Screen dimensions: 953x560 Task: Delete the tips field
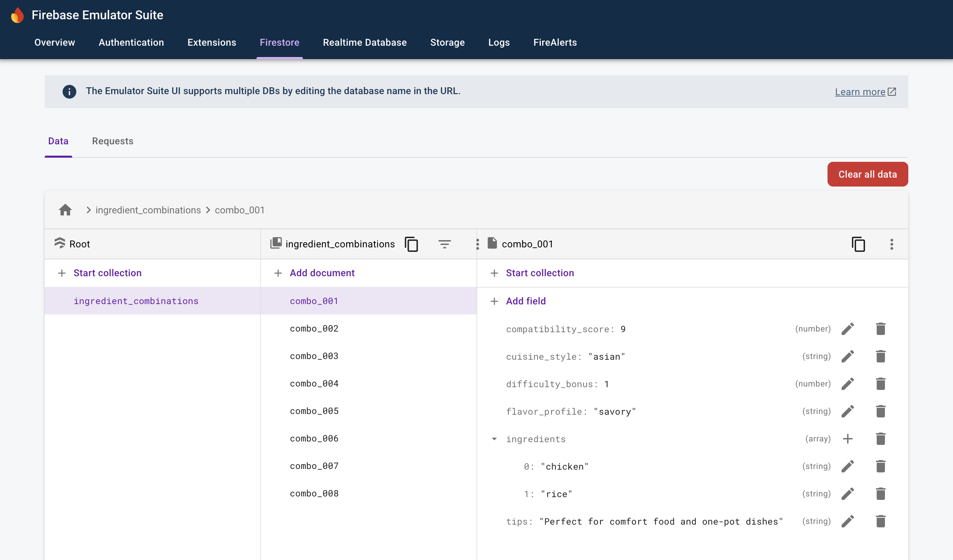(x=880, y=521)
